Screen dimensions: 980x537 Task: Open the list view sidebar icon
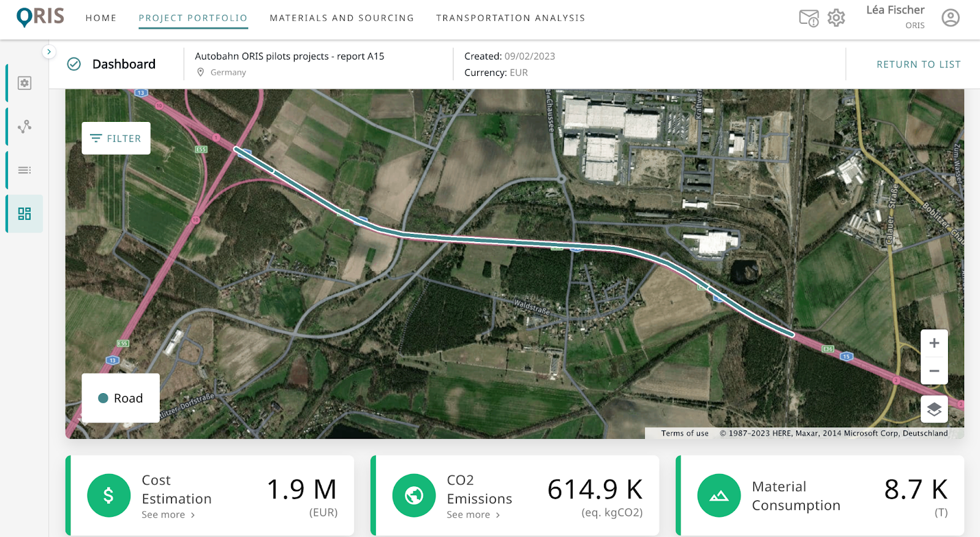point(24,170)
